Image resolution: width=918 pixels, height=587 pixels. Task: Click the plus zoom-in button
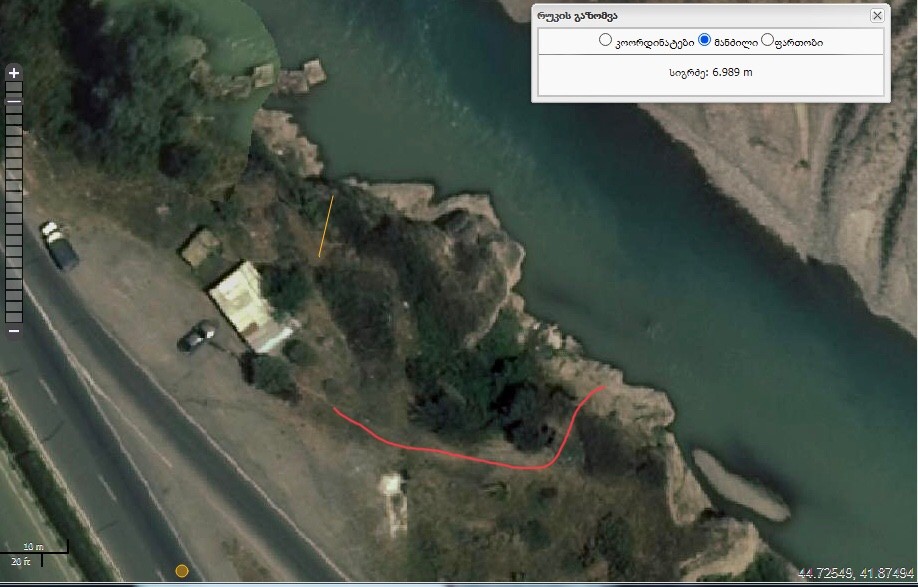click(14, 73)
